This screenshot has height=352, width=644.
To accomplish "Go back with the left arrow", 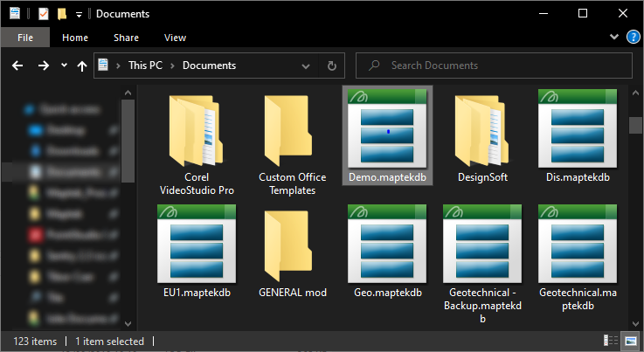I will tap(17, 66).
